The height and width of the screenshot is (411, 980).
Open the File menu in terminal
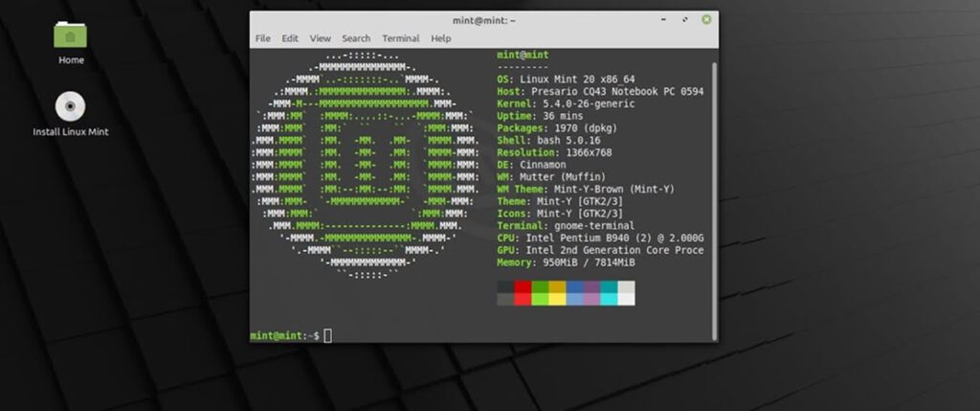(x=263, y=38)
